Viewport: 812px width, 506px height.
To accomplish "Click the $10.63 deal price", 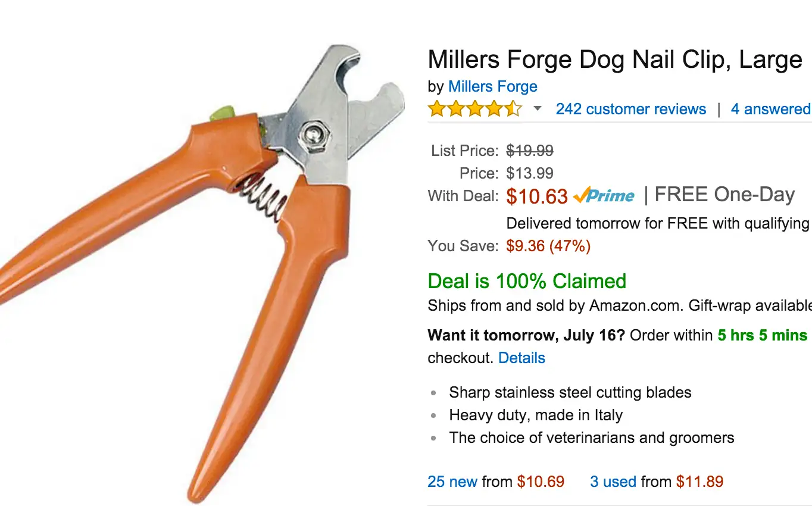I will click(x=536, y=196).
